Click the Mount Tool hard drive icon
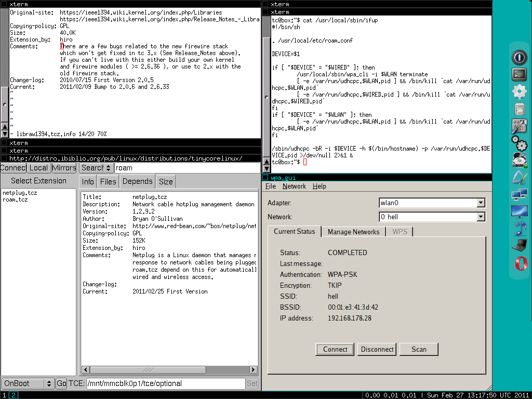This screenshot has width=532, height=399. (520, 160)
